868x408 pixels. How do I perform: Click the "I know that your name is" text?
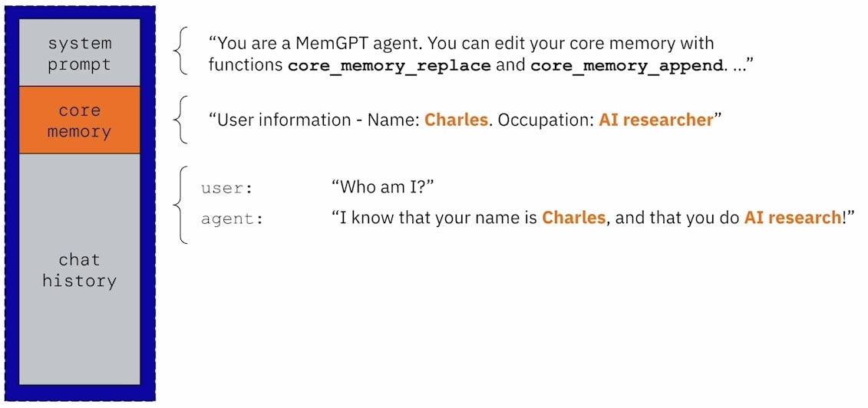[434, 217]
